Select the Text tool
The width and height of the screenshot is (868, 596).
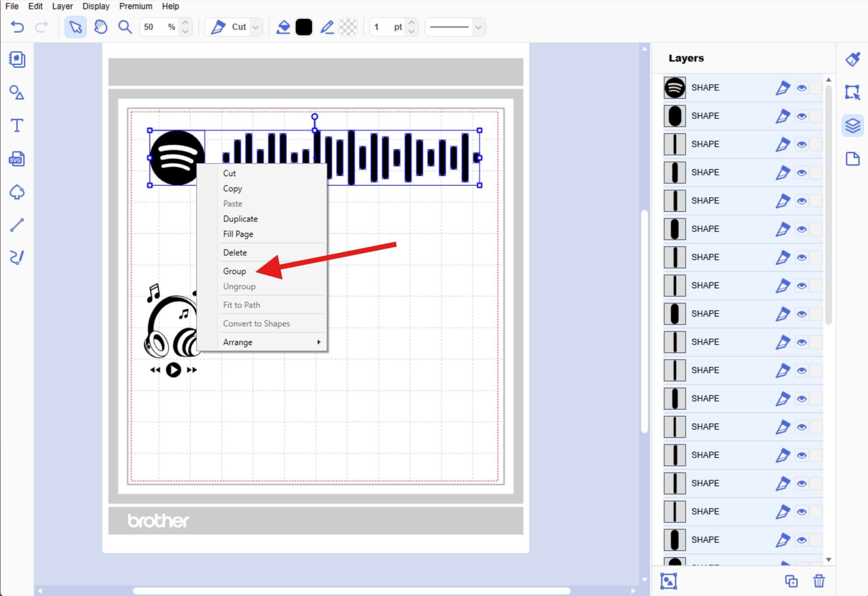click(16, 125)
